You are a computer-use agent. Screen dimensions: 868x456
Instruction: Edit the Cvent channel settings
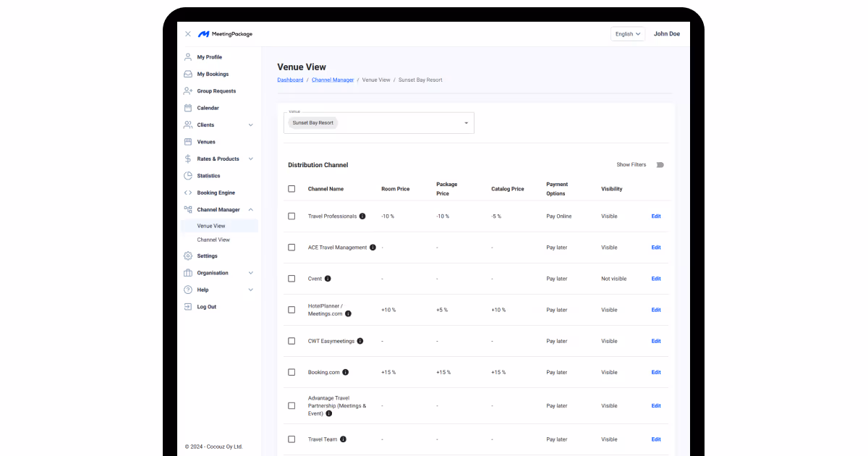(655, 279)
